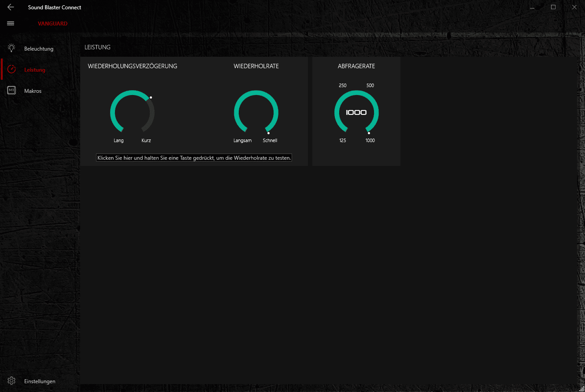Viewport: 585px width, 392px height.
Task: Set Abfragerate to 500
Action: click(x=370, y=86)
